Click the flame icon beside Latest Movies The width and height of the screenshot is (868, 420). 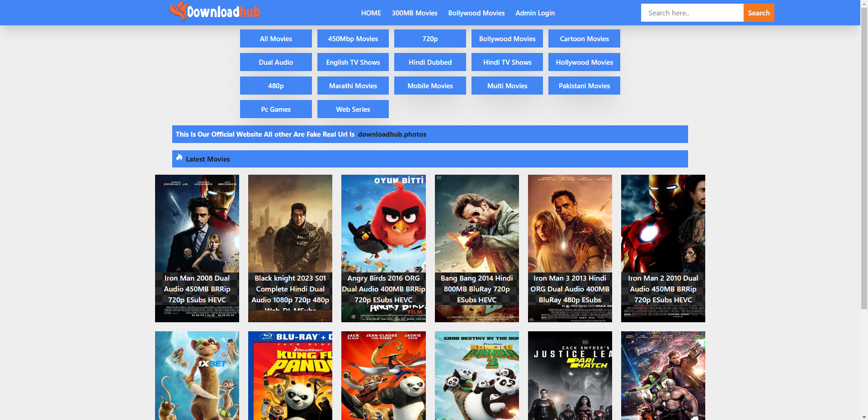(x=179, y=157)
